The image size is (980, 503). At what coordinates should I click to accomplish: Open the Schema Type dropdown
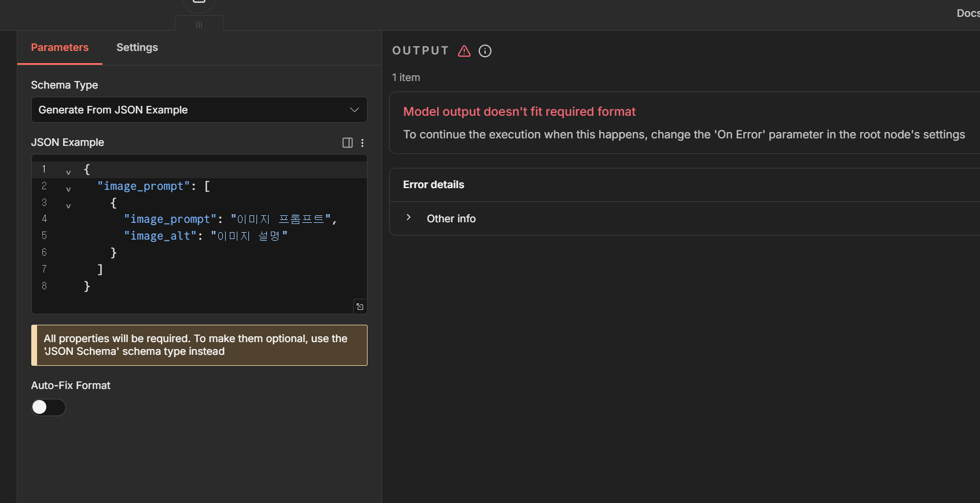tap(199, 110)
